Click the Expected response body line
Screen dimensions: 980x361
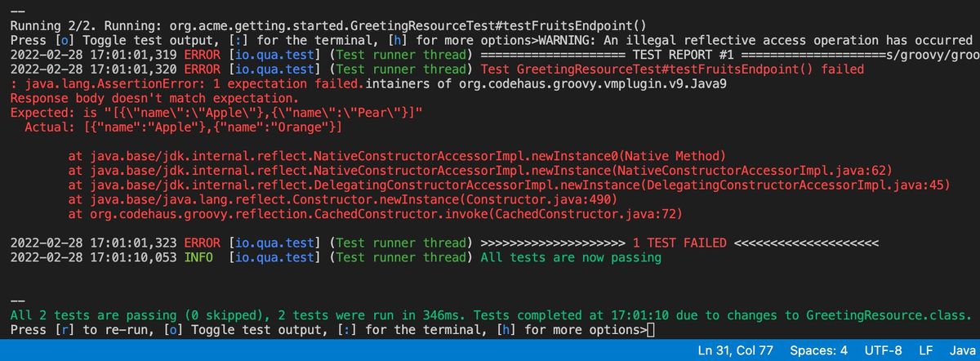(216, 113)
